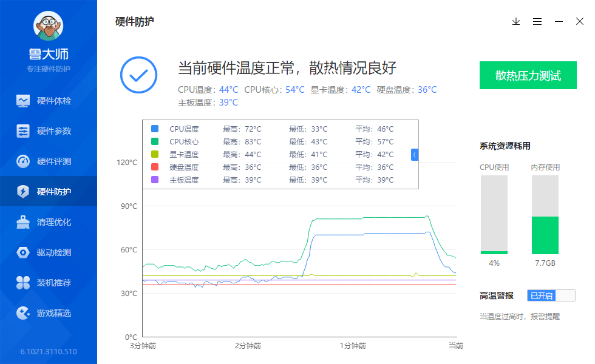This screenshot has height=364, width=595.
Task: Click the 鲁大师 avatar logo
Action: coord(48,25)
